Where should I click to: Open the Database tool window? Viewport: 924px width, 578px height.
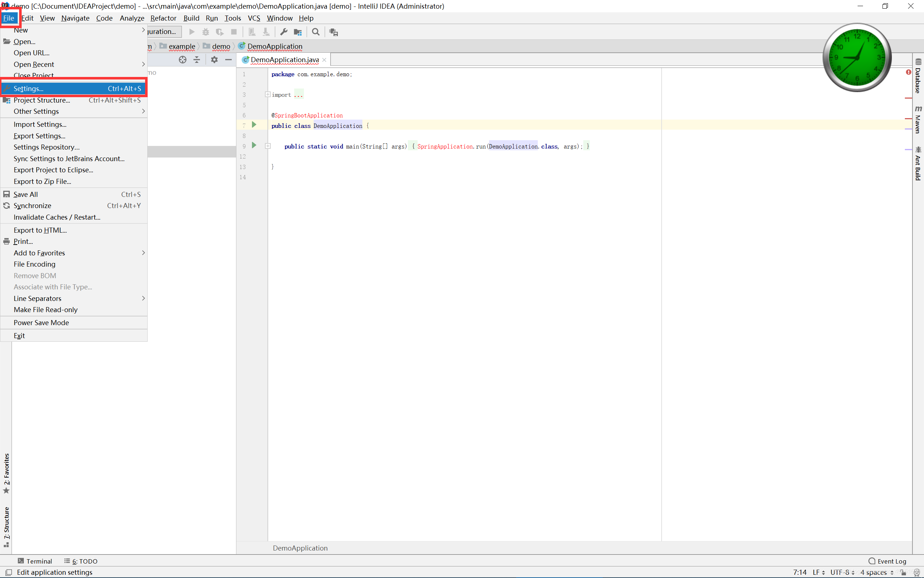(918, 76)
